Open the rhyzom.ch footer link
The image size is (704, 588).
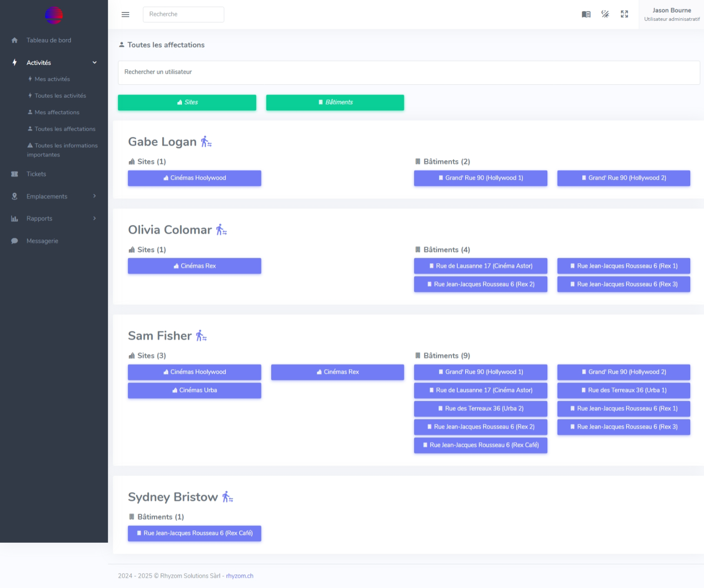pyautogui.click(x=239, y=576)
